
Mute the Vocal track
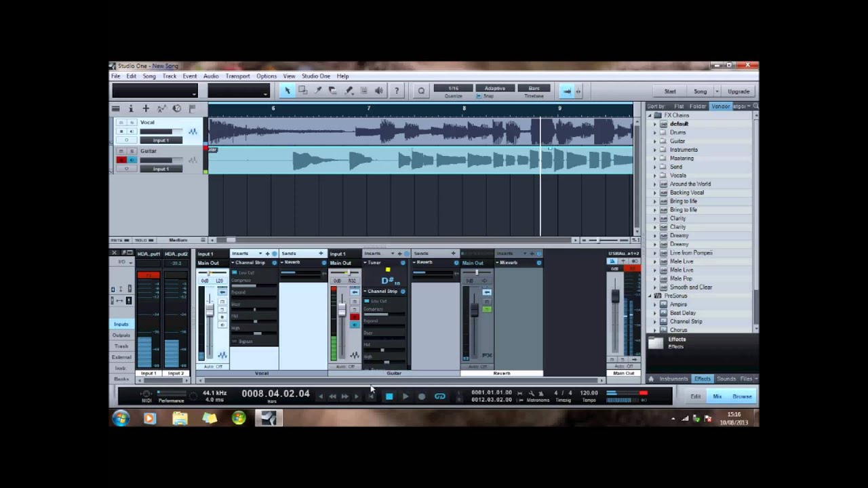pos(121,123)
